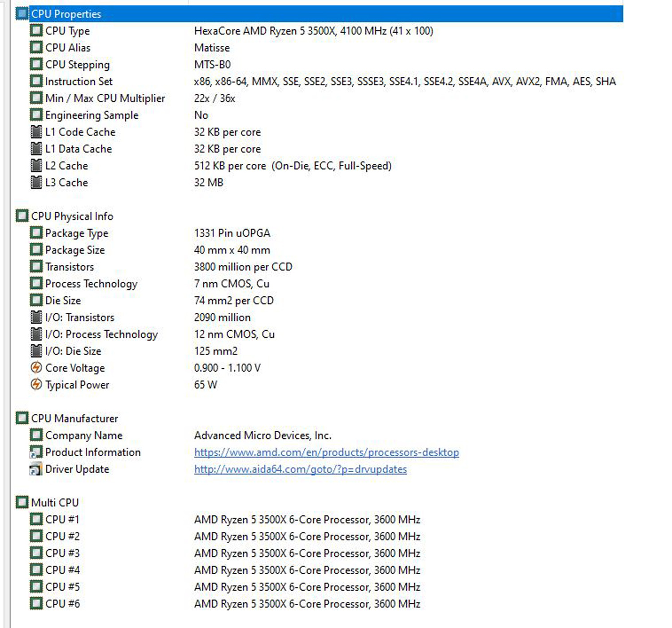
Task: Click the 512 KB per core L2 value
Action: pyautogui.click(x=293, y=166)
